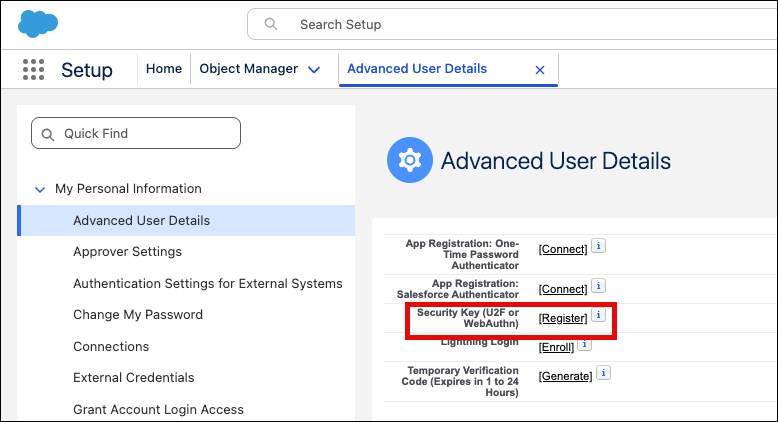Open External Credentials in the sidebar
778x422 pixels.
click(x=133, y=378)
